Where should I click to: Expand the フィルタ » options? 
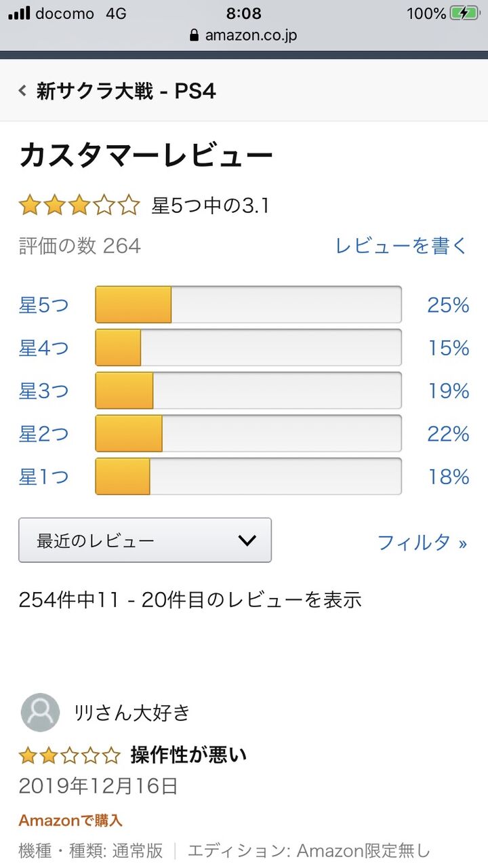click(422, 542)
